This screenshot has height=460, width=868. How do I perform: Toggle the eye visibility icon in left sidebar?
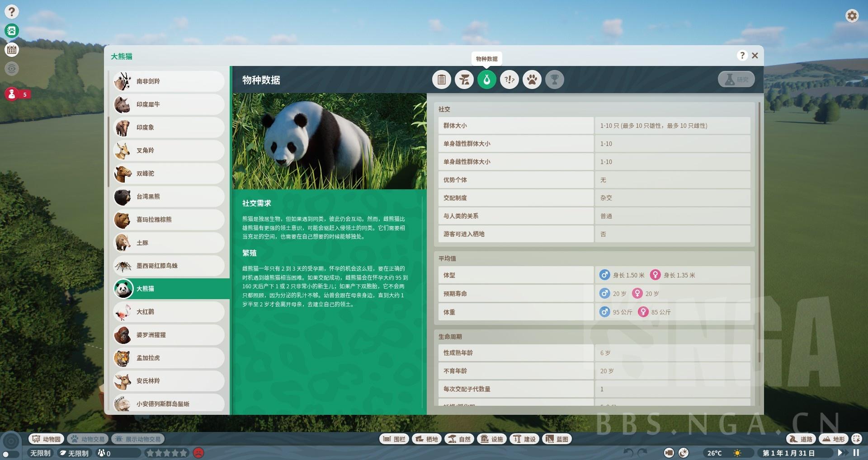[x=12, y=69]
